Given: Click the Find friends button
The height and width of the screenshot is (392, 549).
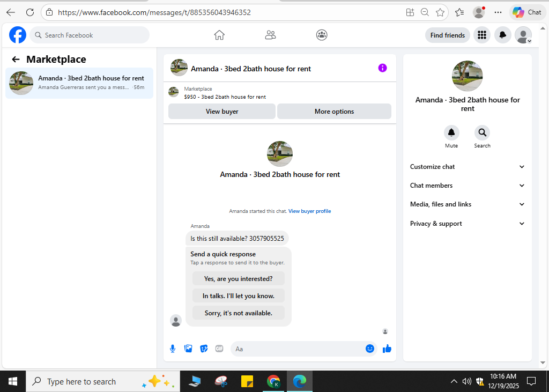Looking at the screenshot, I should tap(448, 35).
